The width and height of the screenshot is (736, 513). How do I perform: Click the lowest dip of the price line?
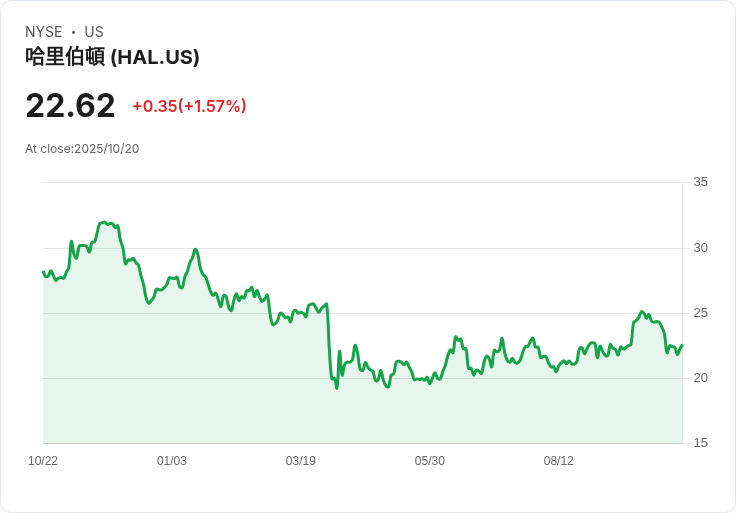click(337, 388)
